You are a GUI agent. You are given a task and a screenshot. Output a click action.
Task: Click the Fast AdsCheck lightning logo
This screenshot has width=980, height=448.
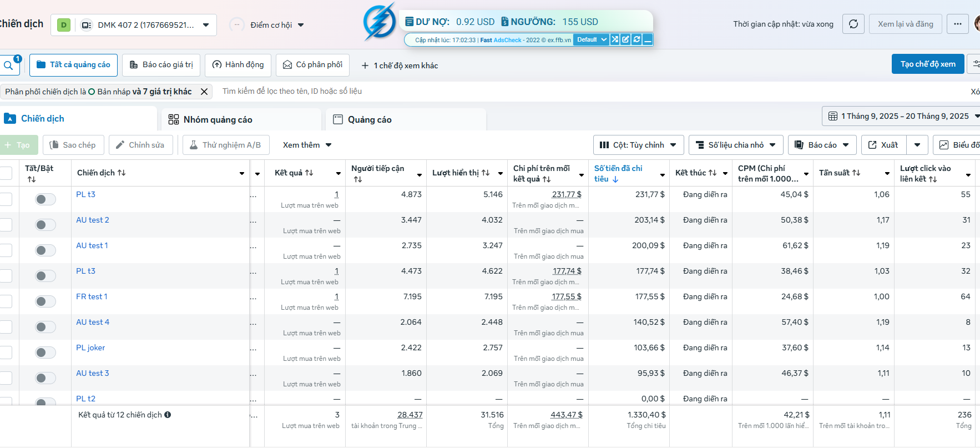[x=380, y=23]
